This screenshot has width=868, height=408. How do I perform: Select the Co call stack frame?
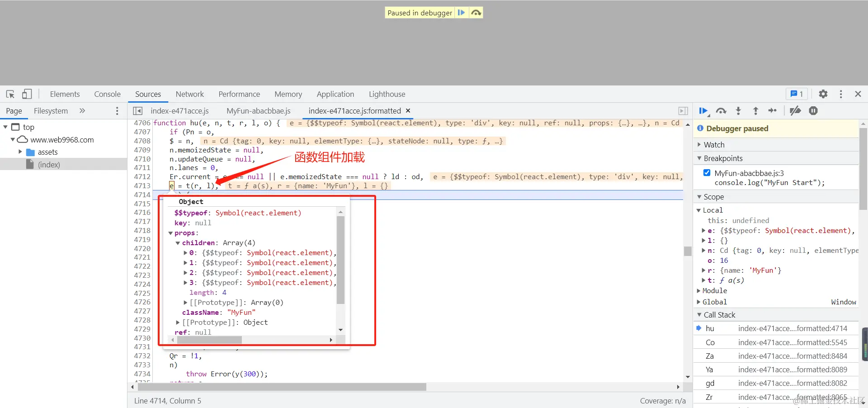[x=776, y=342]
